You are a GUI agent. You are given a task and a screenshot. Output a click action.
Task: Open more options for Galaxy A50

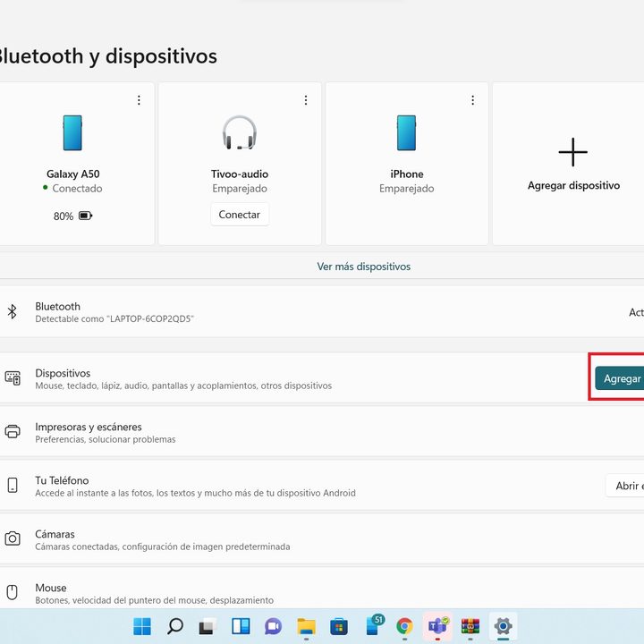(x=139, y=100)
